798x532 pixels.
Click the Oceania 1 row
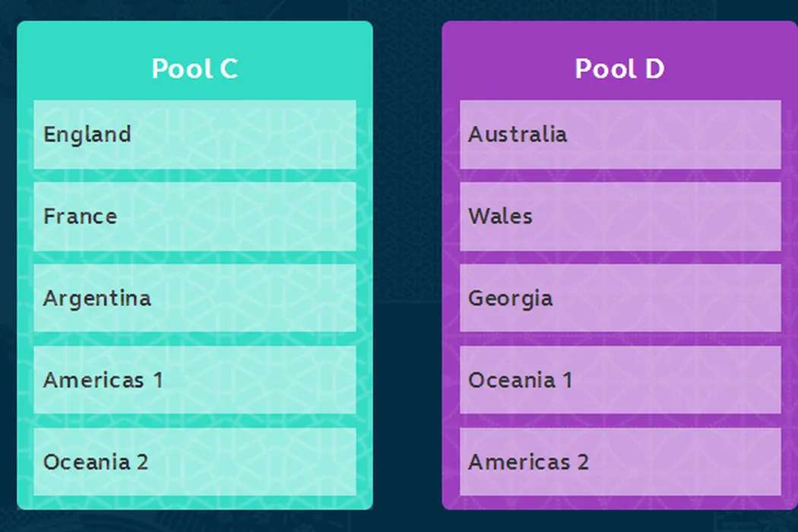pyautogui.click(x=620, y=380)
